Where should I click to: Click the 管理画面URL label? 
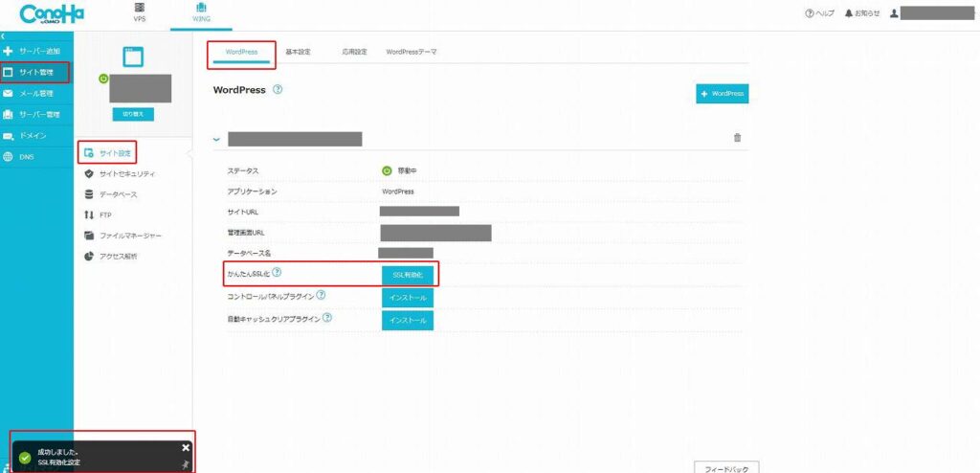247,233
